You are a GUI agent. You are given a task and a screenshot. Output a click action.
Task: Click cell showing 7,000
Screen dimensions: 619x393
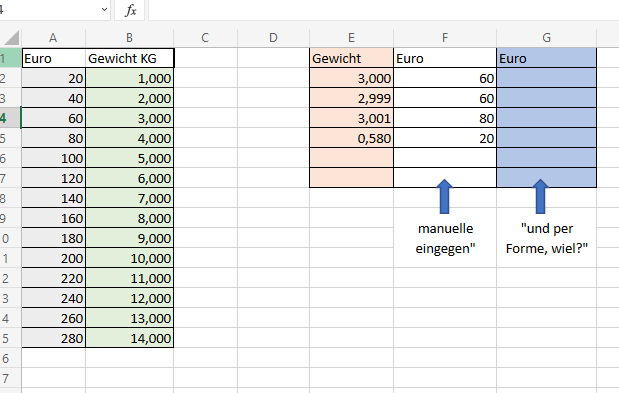pyautogui.click(x=129, y=198)
